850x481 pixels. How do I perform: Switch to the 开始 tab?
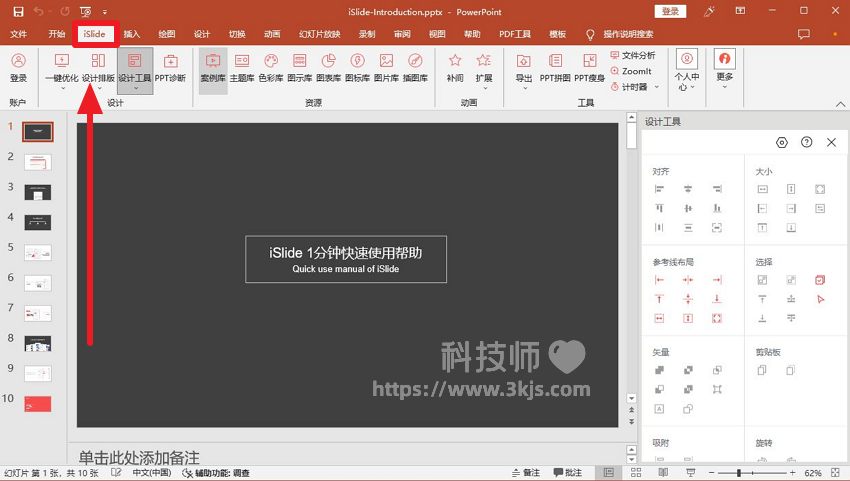pos(56,34)
